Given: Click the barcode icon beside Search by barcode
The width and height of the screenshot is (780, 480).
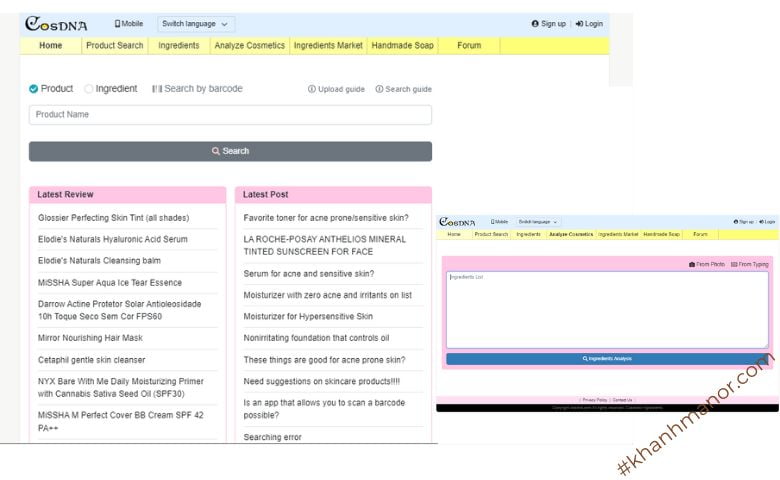Looking at the screenshot, I should click(x=157, y=89).
